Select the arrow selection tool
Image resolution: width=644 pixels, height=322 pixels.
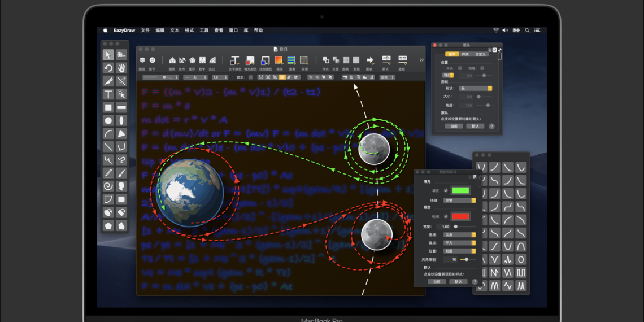(108, 55)
